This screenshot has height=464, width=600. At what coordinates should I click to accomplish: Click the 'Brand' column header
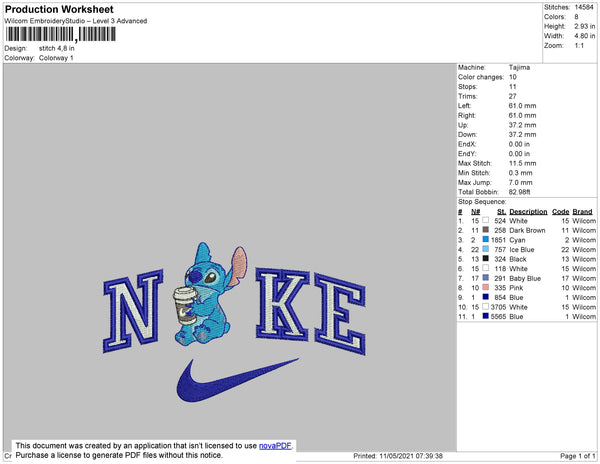pos(582,211)
